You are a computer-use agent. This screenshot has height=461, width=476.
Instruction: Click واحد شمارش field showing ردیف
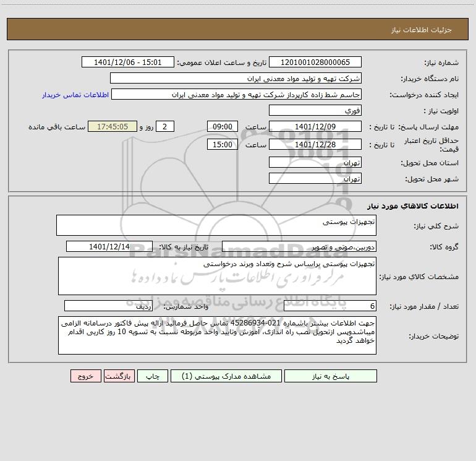coord(108,306)
